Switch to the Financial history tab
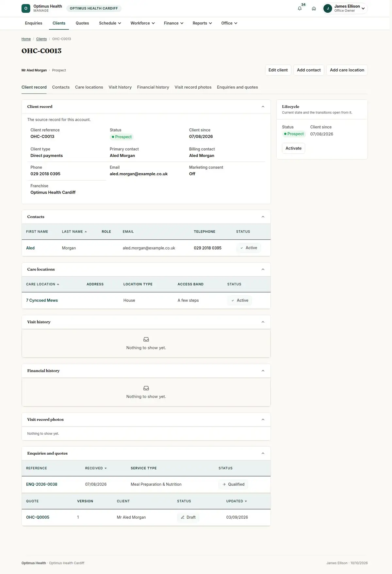This screenshot has width=392, height=574. click(x=153, y=87)
